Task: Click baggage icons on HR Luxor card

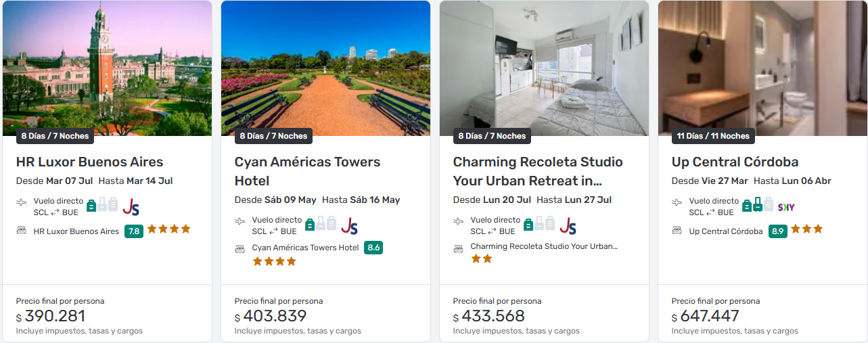Action: tap(102, 205)
